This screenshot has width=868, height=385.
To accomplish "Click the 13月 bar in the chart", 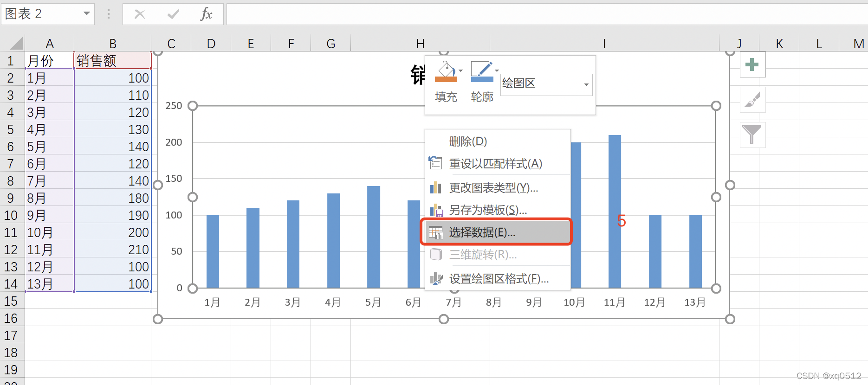I will pyautogui.click(x=695, y=251).
